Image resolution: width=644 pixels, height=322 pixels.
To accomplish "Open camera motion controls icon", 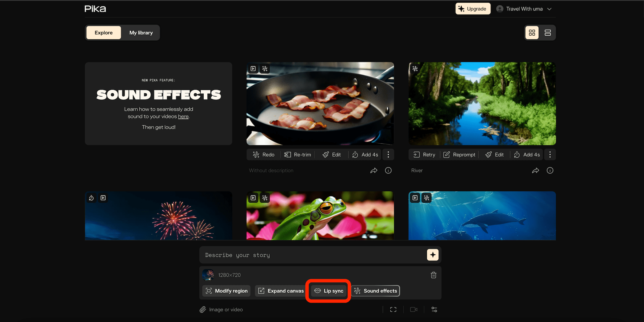I will pyautogui.click(x=413, y=310).
